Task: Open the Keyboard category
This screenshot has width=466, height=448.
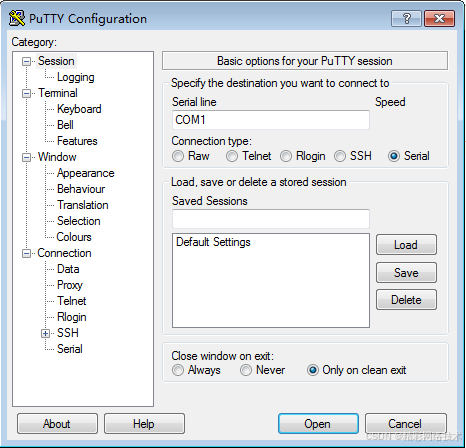Action: point(79,109)
